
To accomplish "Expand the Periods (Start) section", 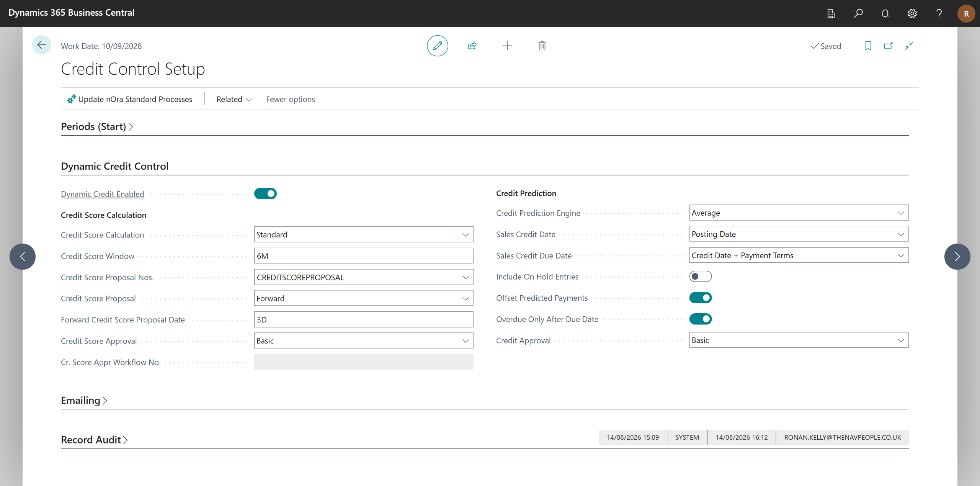I will pyautogui.click(x=97, y=126).
